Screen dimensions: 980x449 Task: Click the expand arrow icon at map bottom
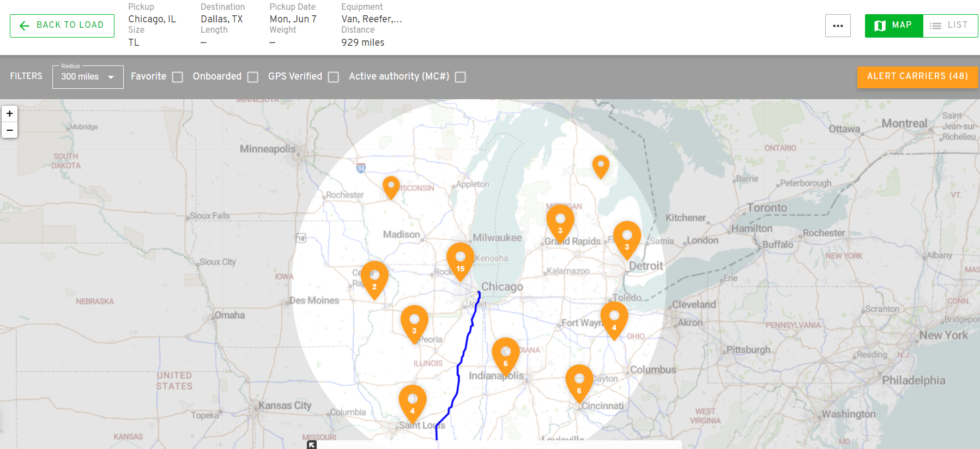(312, 445)
